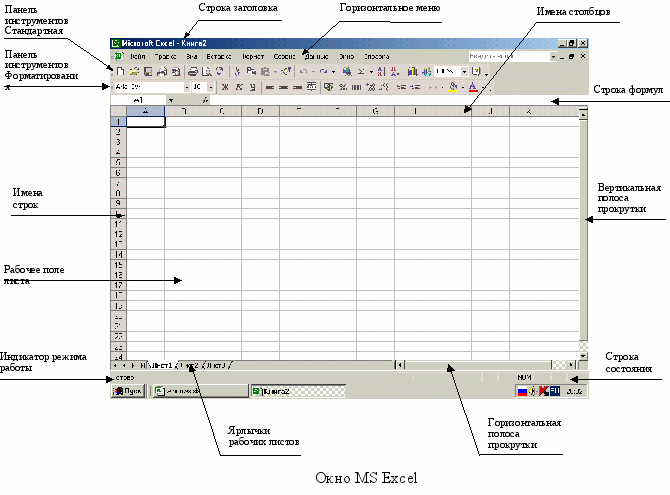Screen dimensions: 670x495
Task: Decrease indent on Formatting toolbar
Action: click(x=401, y=87)
